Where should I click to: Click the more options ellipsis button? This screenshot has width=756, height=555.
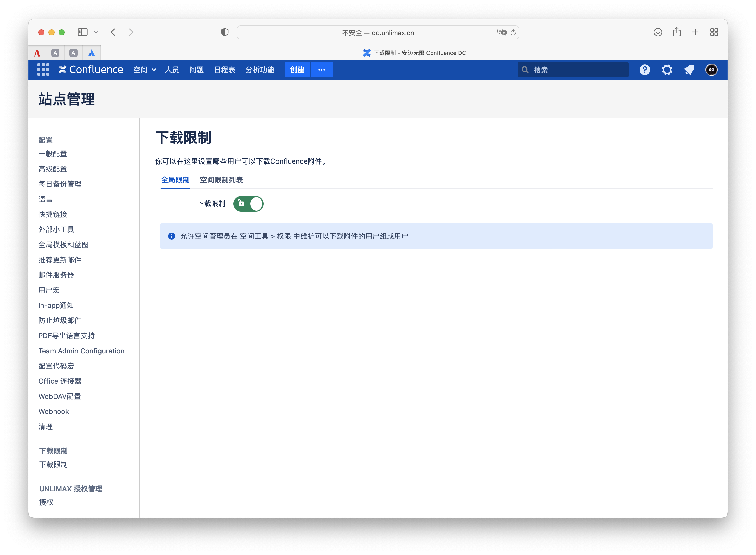[321, 70]
